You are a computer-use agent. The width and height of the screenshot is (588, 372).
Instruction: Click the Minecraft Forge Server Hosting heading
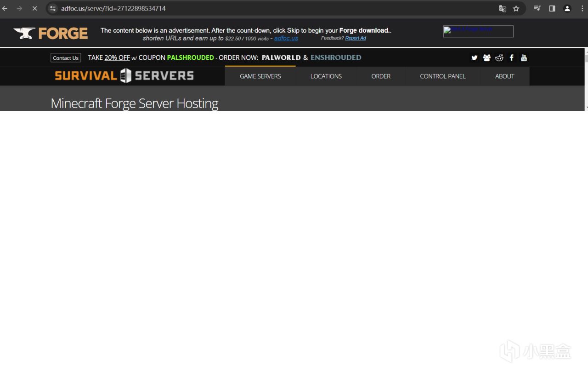tap(135, 103)
